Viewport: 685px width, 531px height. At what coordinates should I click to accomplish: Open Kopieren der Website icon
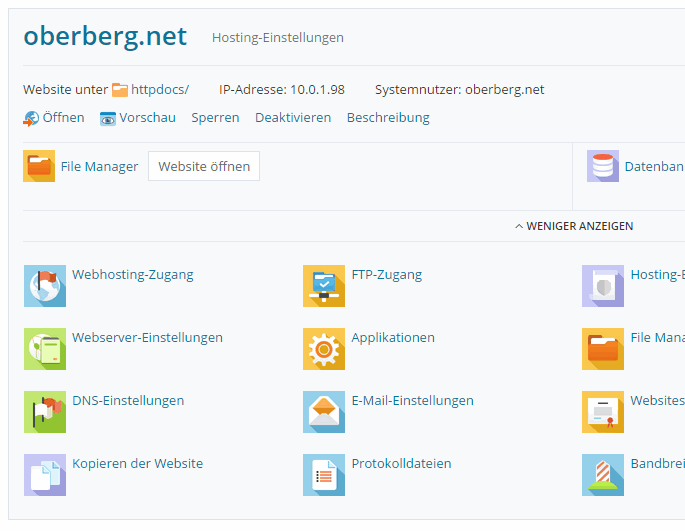click(44, 475)
